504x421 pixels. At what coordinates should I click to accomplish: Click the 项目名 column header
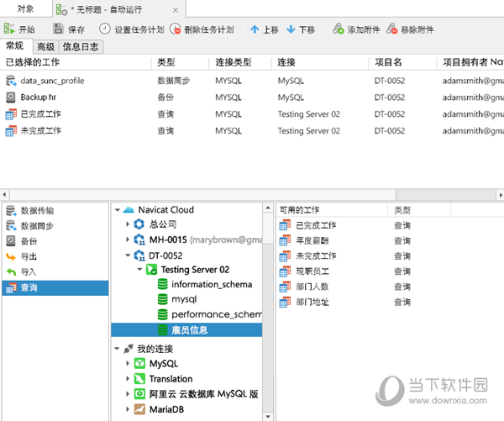tap(402, 62)
